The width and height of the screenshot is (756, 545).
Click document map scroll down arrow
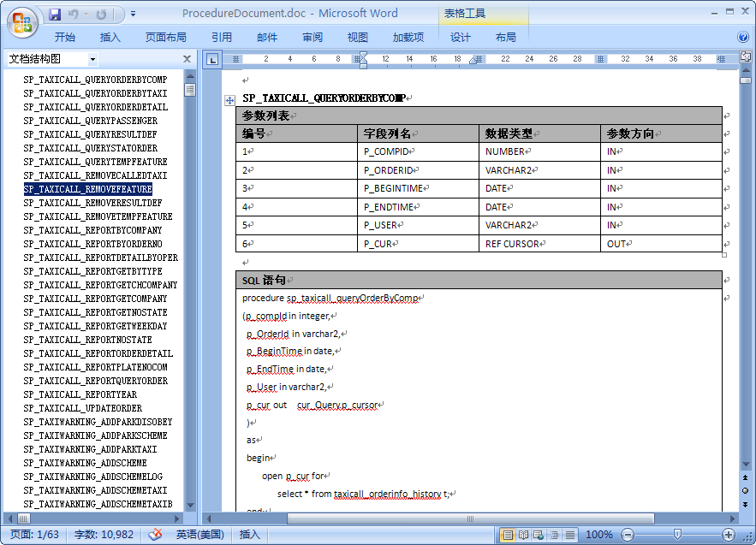(x=190, y=506)
